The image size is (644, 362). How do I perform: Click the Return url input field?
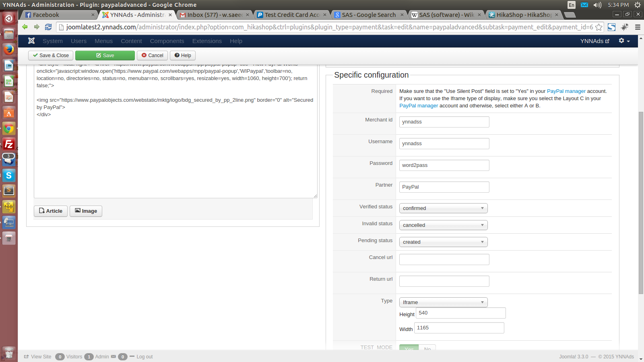pyautogui.click(x=444, y=281)
